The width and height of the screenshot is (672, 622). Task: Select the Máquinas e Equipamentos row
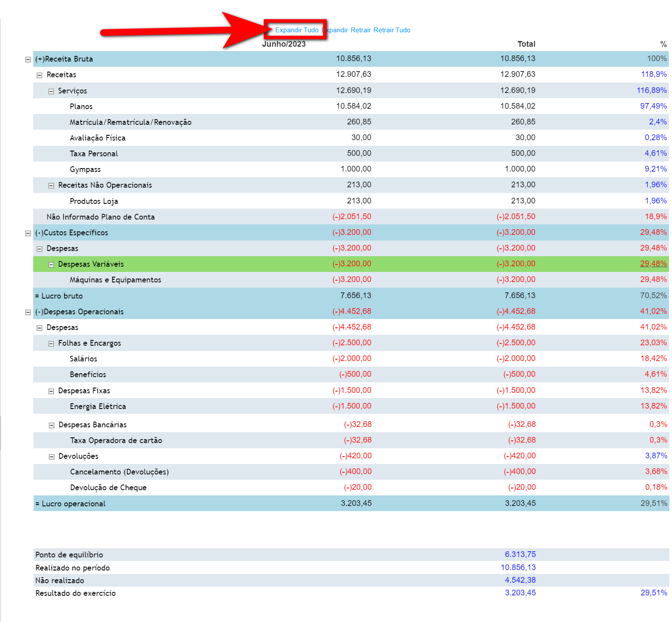[x=115, y=280]
